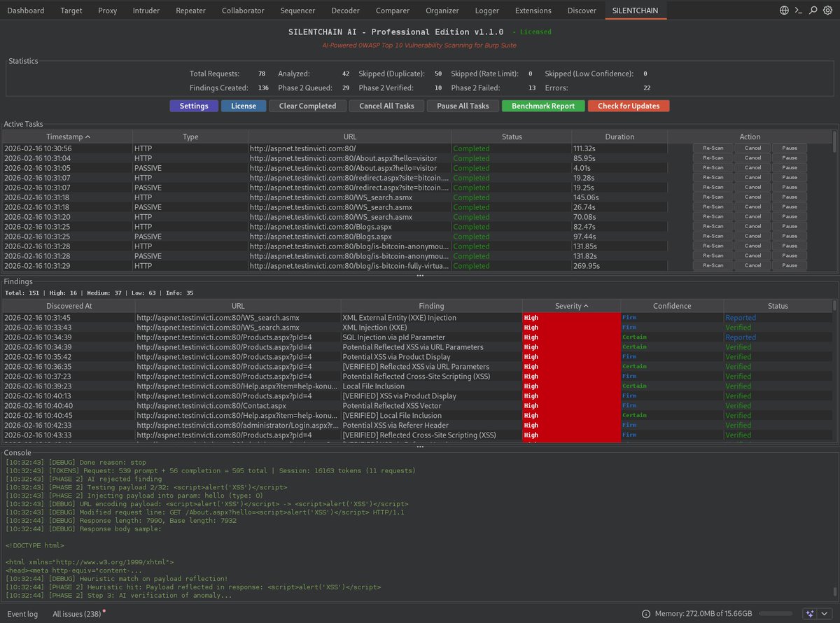
Task: Sort Active Tasks by Timestamp column
Action: point(68,136)
